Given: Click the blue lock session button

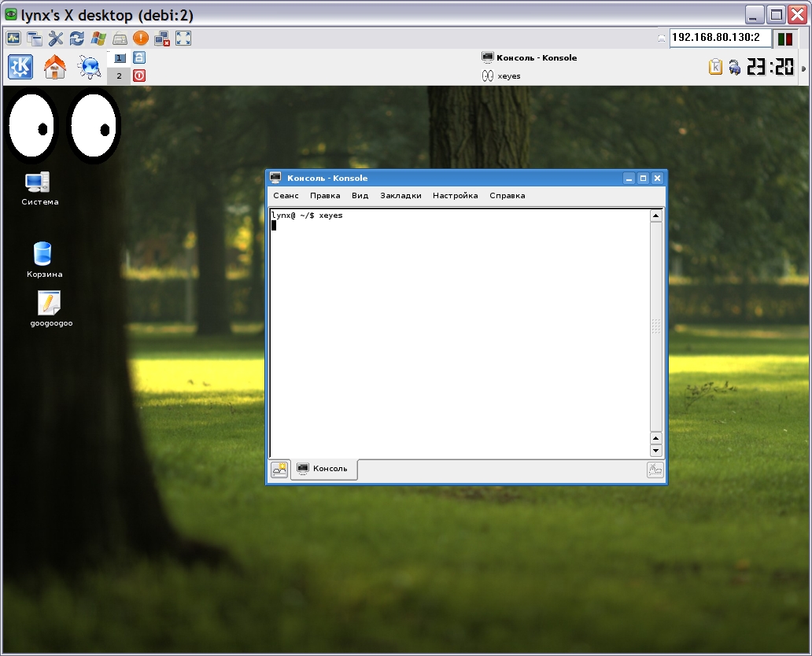Looking at the screenshot, I should [139, 57].
